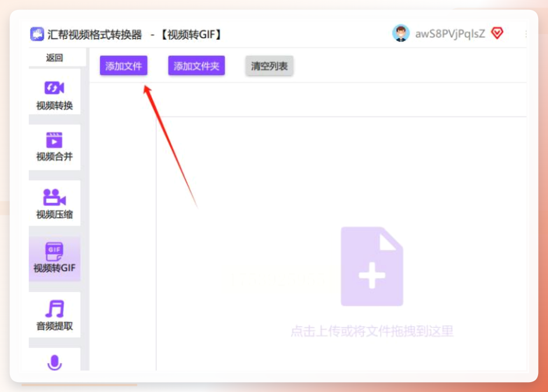
Task: Open the 视频转换 sidebar tool
Action: pyautogui.click(x=55, y=92)
